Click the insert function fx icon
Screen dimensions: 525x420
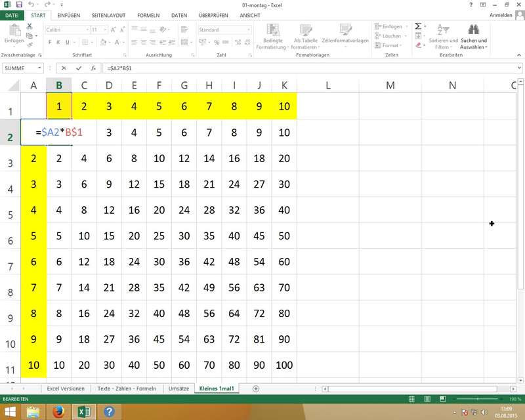(x=93, y=68)
